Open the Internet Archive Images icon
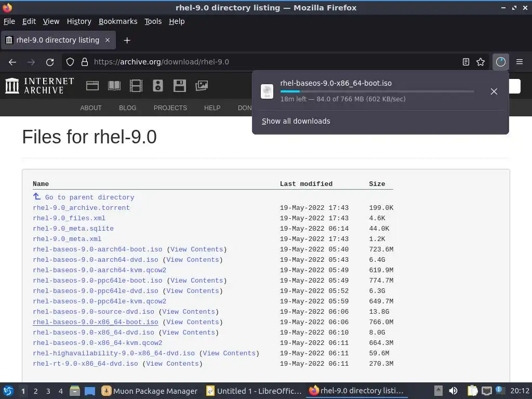532x399 pixels. pos(201,86)
